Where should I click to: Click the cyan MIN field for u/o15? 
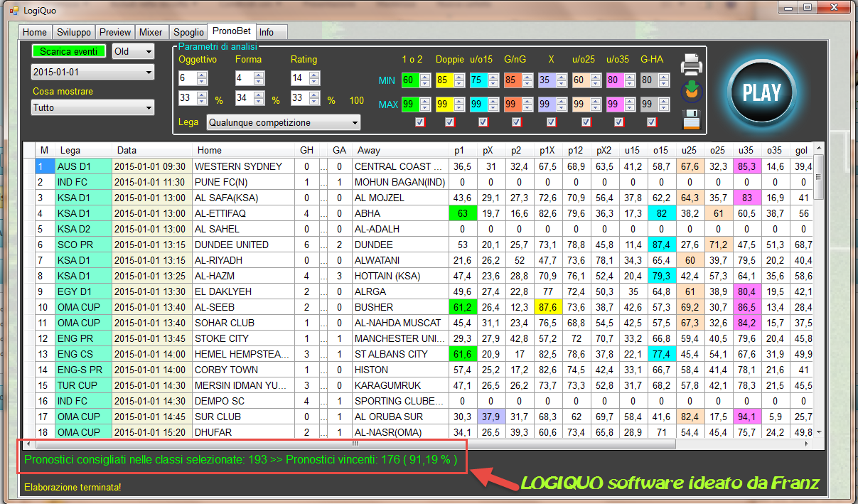point(478,81)
